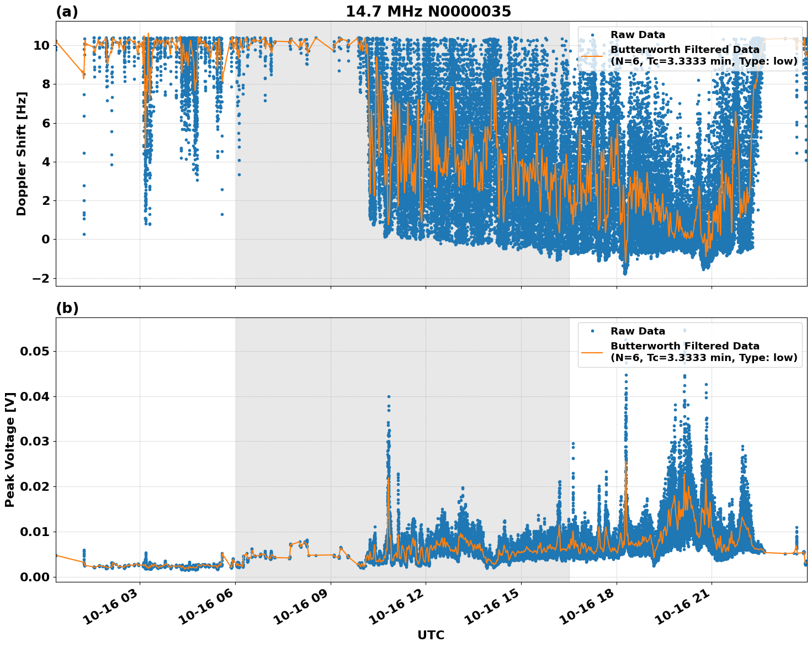
Task: Click the blue Raw Data marker in bottom legend
Action: click(x=592, y=332)
